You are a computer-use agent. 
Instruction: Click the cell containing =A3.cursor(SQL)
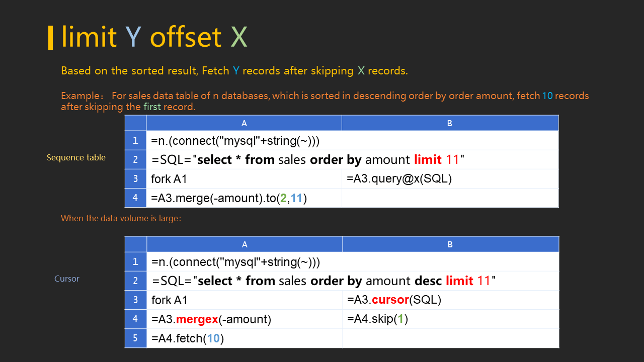click(450, 300)
